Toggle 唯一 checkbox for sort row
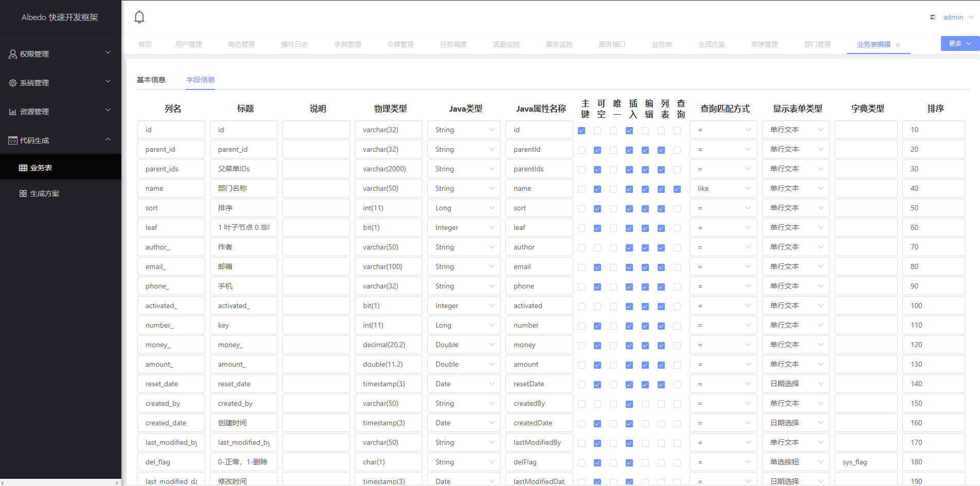980x486 pixels. click(x=613, y=209)
